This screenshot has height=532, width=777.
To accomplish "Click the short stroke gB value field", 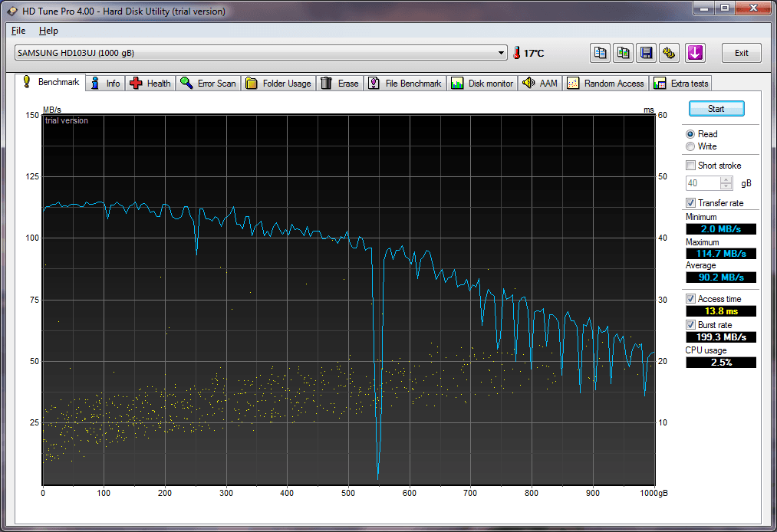I will pos(703,183).
